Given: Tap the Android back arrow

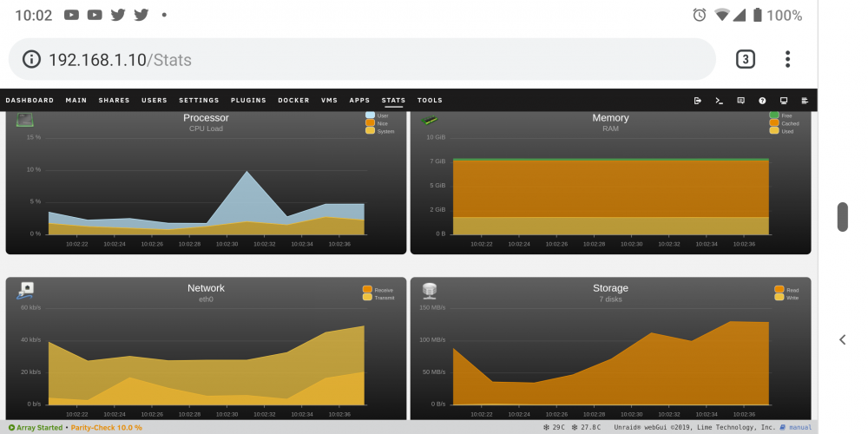Looking at the screenshot, I should click(842, 340).
